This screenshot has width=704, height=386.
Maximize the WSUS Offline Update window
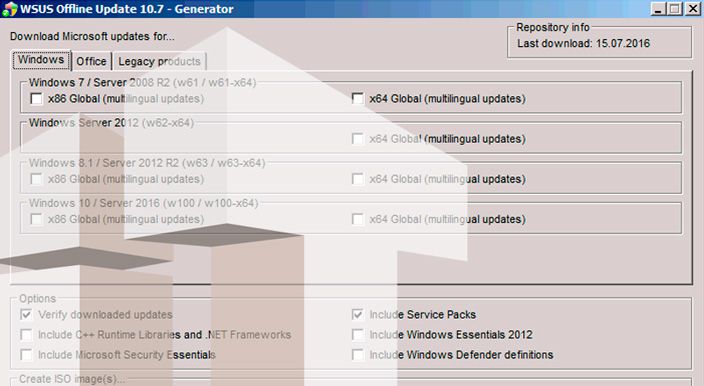675,9
